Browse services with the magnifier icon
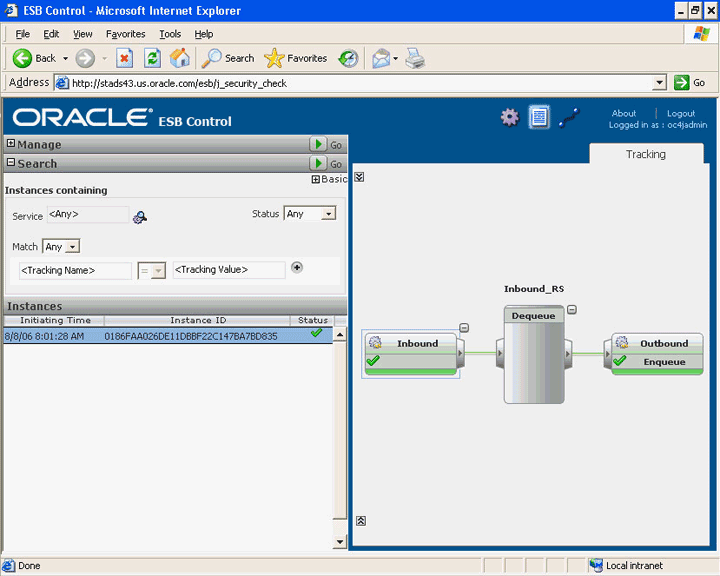 pos(140,217)
